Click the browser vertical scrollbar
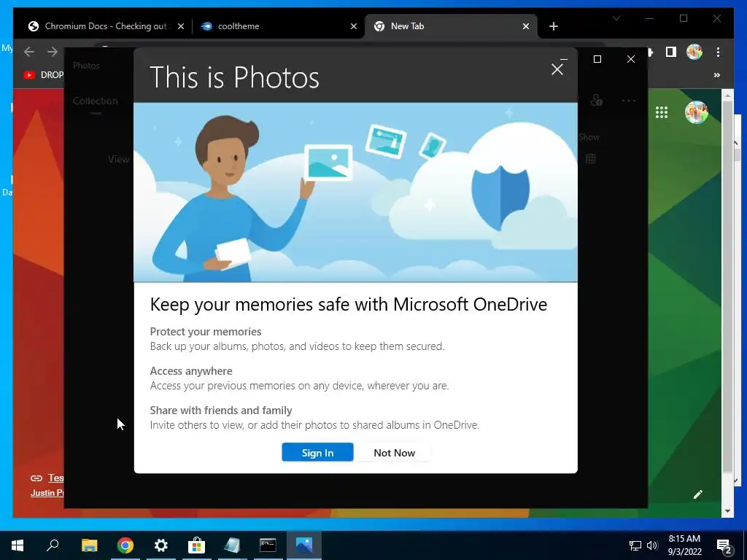 coord(727,287)
